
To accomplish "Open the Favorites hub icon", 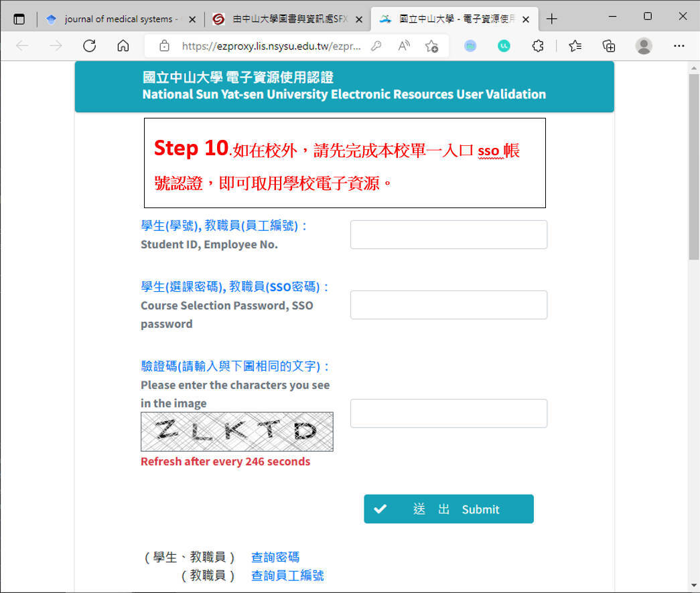I will click(574, 46).
